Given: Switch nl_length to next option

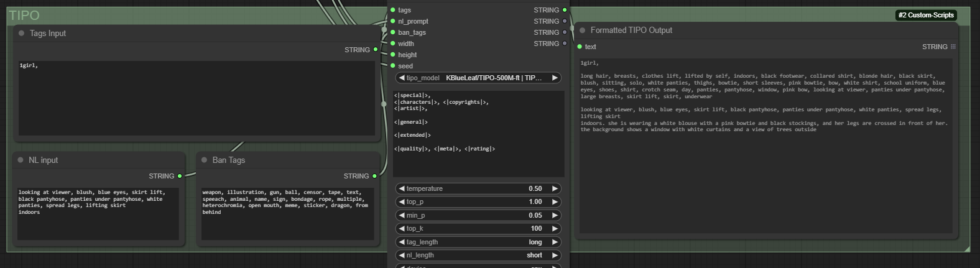Looking at the screenshot, I should point(555,255).
